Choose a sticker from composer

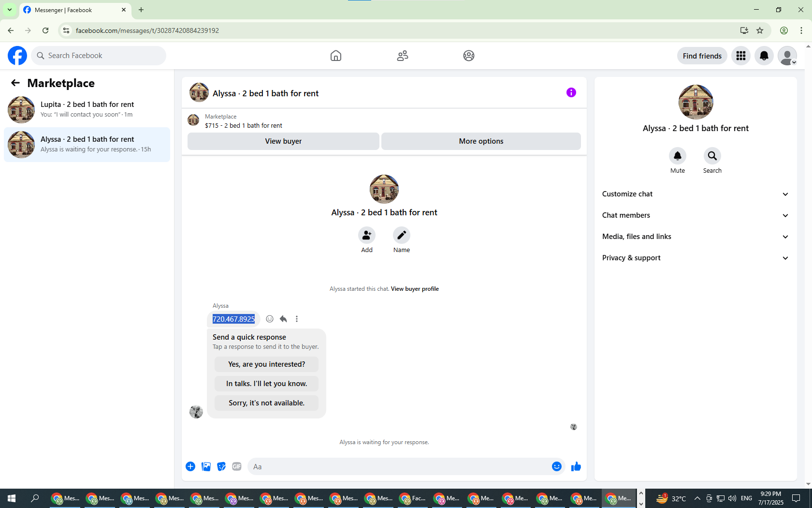tap(221, 466)
